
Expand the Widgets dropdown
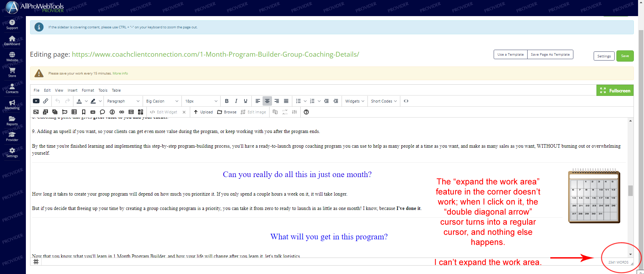(355, 101)
